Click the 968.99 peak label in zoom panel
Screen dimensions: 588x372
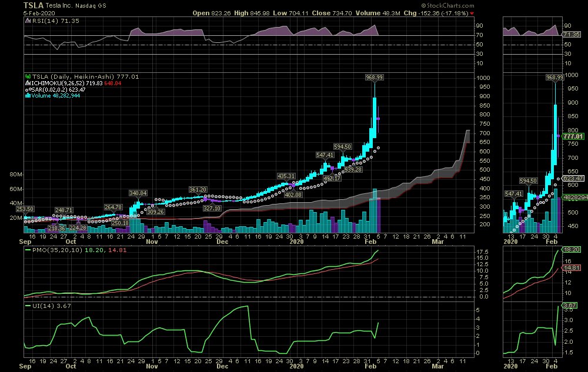coord(554,77)
